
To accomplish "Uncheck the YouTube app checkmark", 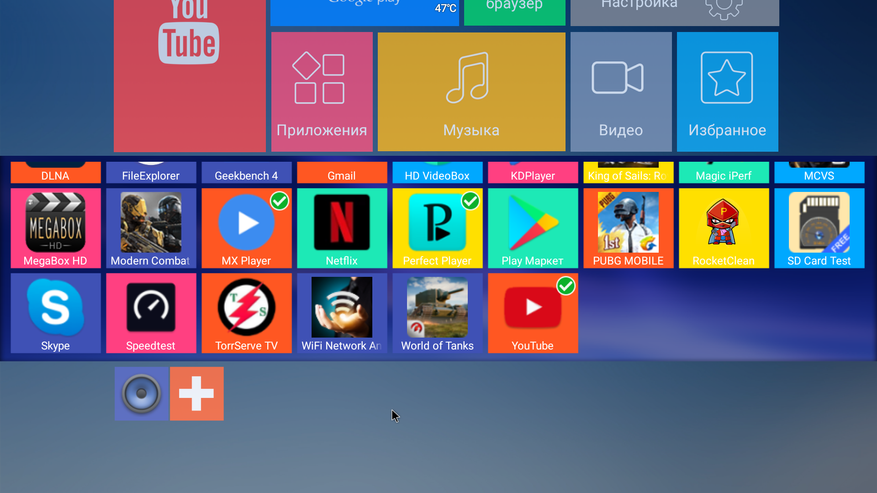I will (566, 286).
